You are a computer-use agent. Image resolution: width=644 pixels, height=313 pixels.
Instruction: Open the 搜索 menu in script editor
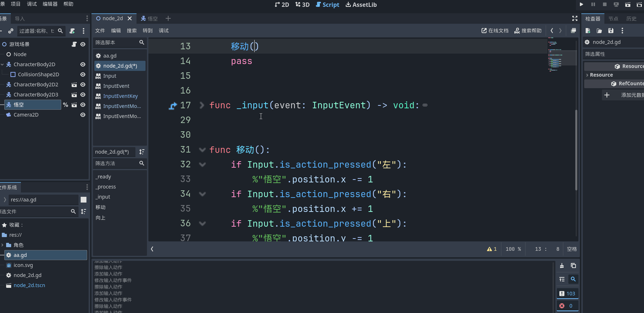[131, 31]
